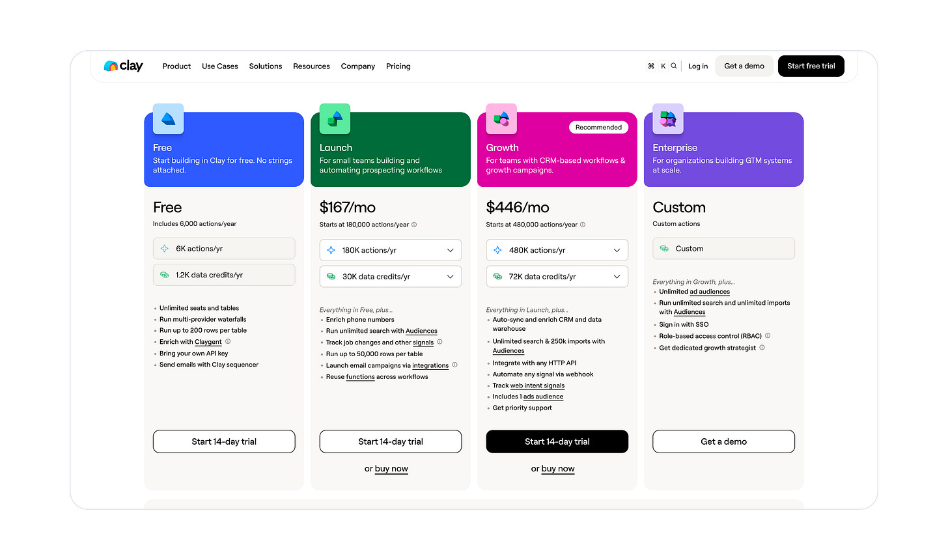
Task: Open the ads audience link in Growth
Action: (544, 397)
